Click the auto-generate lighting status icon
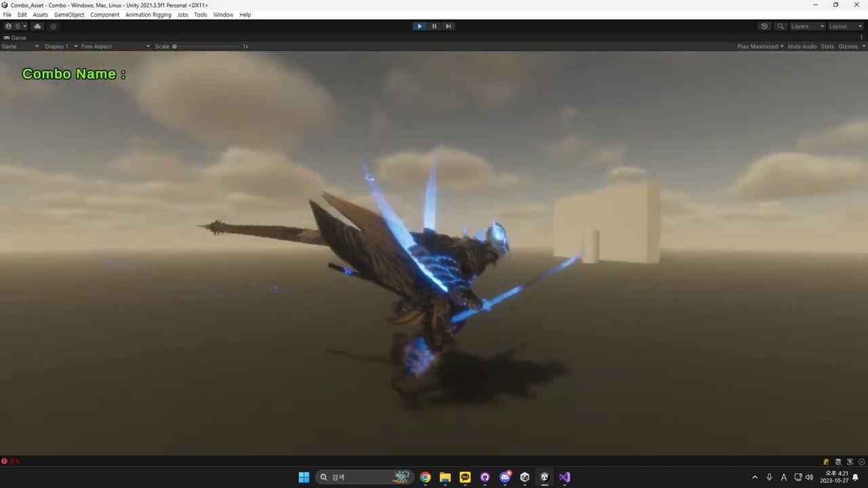 826,462
